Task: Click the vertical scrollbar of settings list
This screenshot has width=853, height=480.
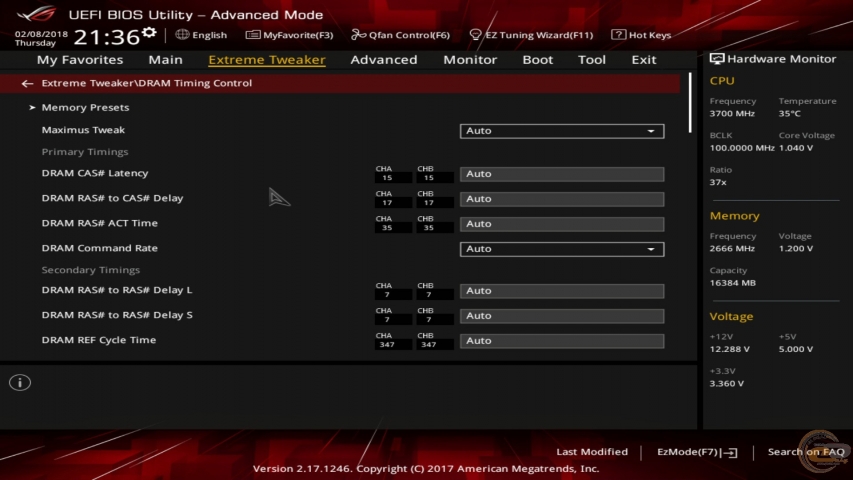Action: coord(690,103)
